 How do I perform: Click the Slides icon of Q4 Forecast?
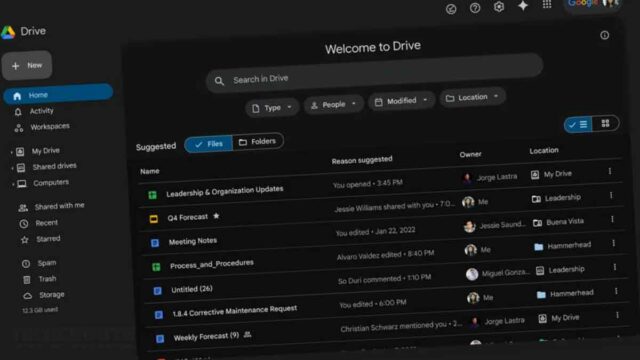(x=153, y=219)
